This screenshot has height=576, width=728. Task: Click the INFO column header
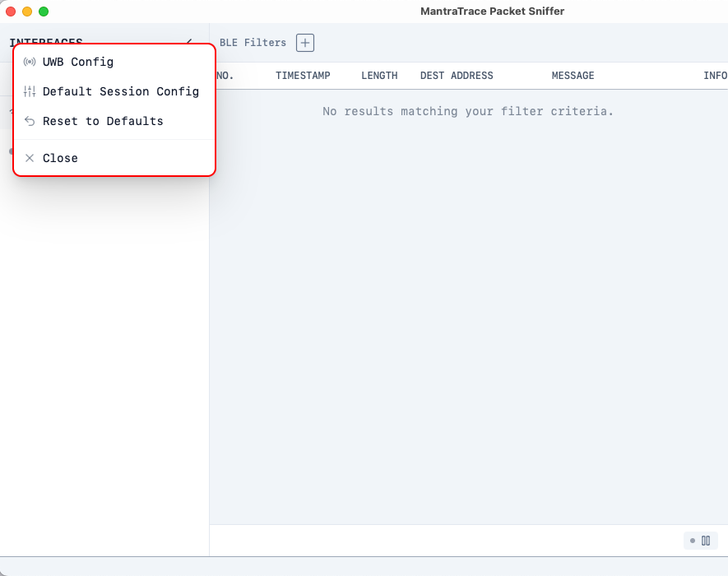pyautogui.click(x=714, y=75)
